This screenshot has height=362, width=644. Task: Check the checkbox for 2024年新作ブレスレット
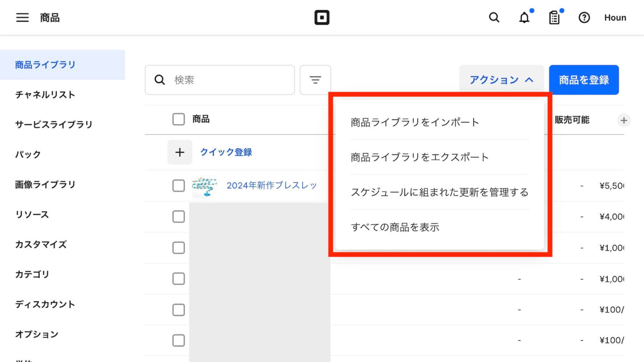(178, 186)
